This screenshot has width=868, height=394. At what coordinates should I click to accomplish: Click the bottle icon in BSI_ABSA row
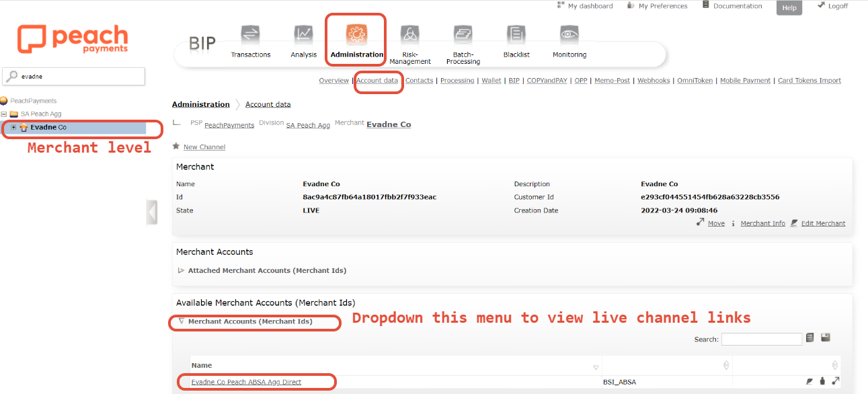(822, 381)
